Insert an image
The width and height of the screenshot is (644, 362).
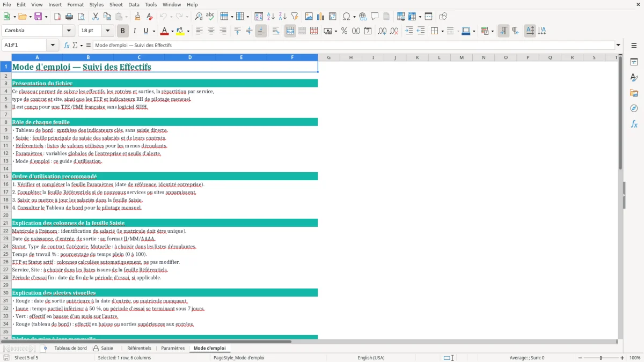click(310, 17)
